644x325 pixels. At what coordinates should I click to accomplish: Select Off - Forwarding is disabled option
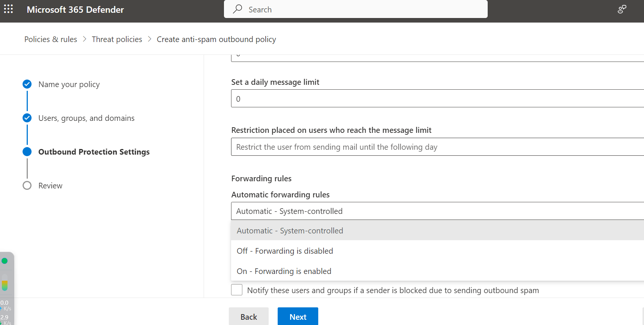coord(285,251)
